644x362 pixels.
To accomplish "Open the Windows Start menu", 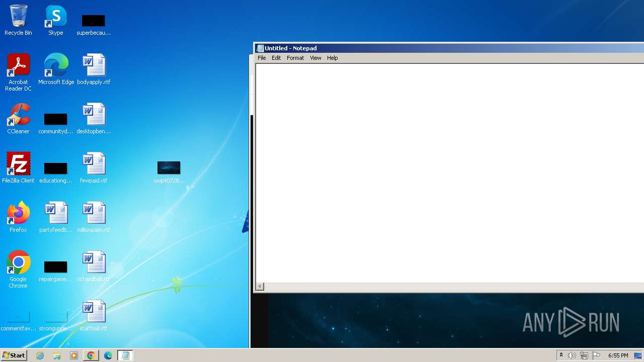I will coord(14,355).
